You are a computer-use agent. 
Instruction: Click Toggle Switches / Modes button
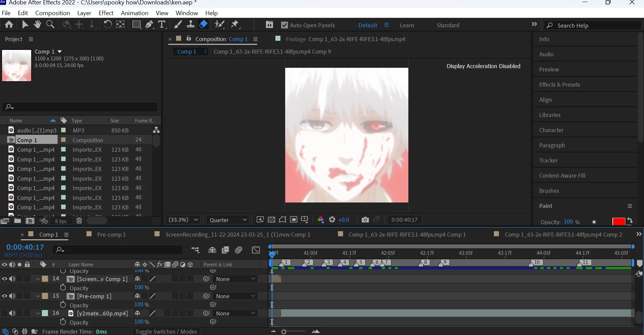(166, 332)
